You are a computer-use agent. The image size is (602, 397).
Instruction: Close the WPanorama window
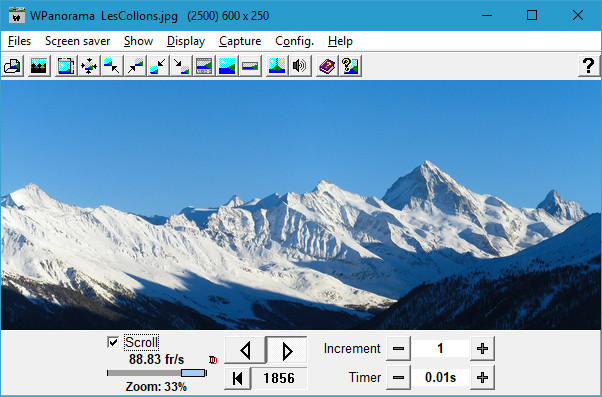tap(577, 15)
